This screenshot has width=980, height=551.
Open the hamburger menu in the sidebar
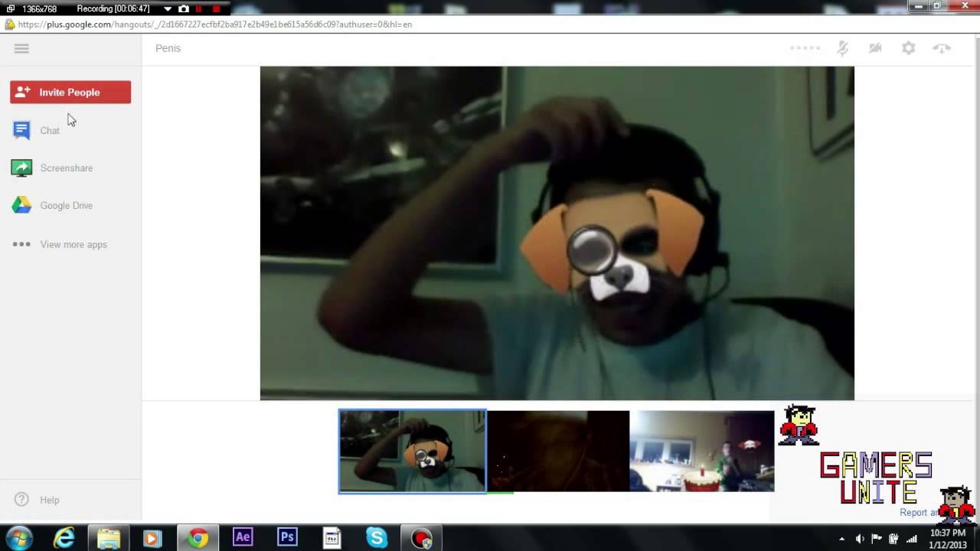21,48
